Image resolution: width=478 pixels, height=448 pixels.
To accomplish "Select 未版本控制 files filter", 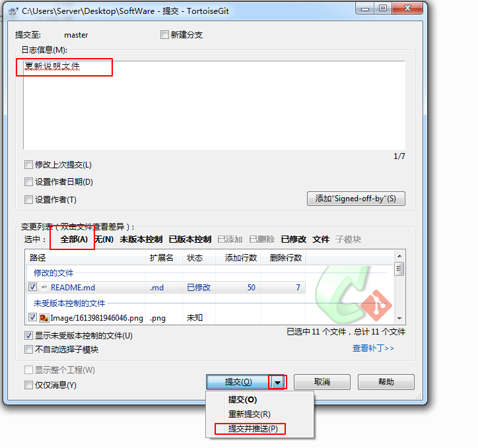I will click(141, 240).
